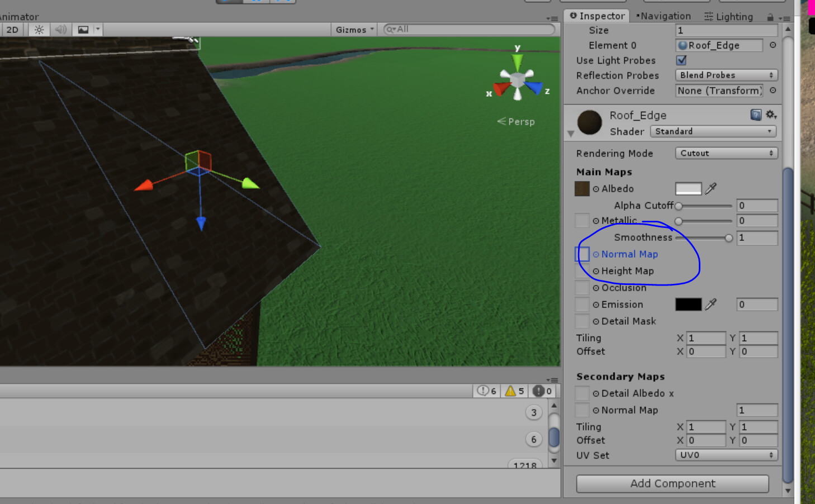Enable Scene view audio
This screenshot has width=815, height=504.
pyautogui.click(x=60, y=29)
